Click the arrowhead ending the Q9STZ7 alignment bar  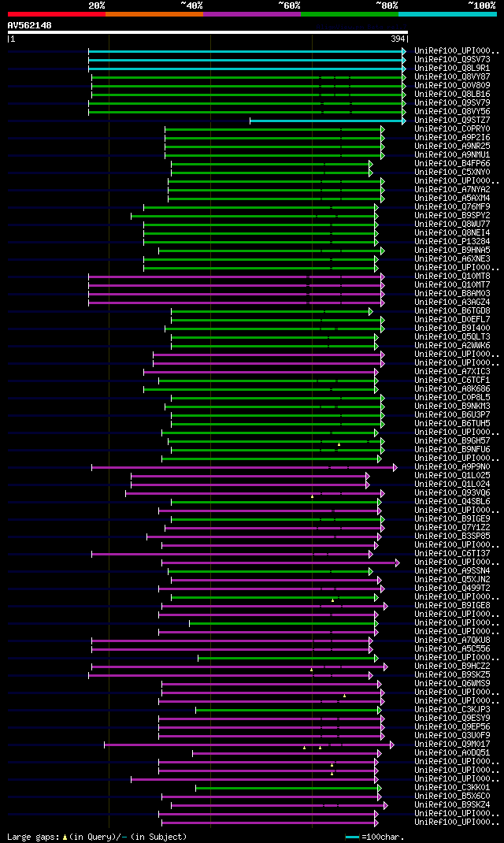point(404,121)
